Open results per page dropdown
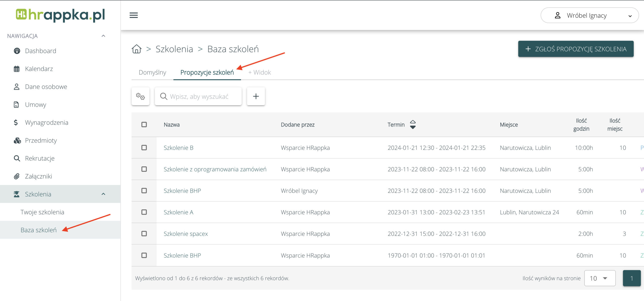Image resolution: width=644 pixels, height=301 pixels. click(599, 278)
